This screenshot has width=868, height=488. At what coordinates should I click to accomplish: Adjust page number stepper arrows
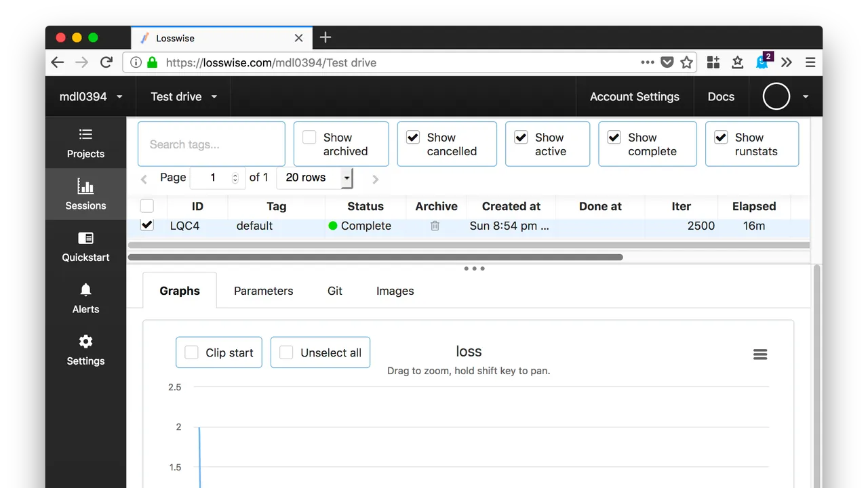(x=235, y=178)
